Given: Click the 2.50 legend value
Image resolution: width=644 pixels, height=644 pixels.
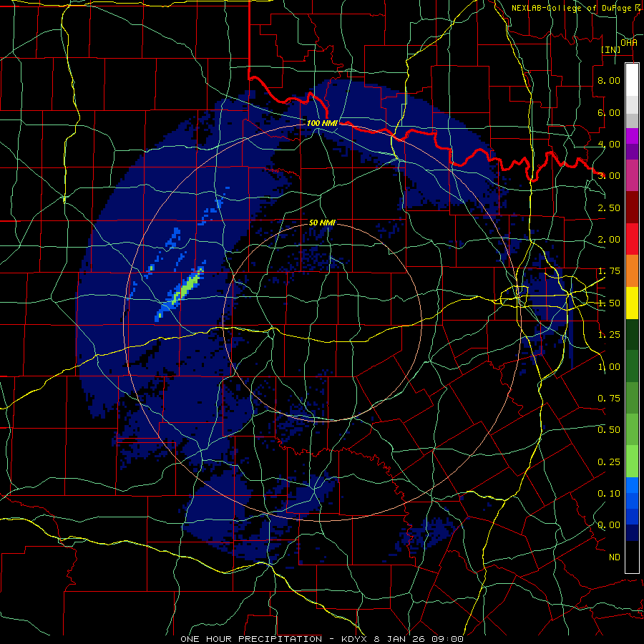Looking at the screenshot, I should [609, 208].
